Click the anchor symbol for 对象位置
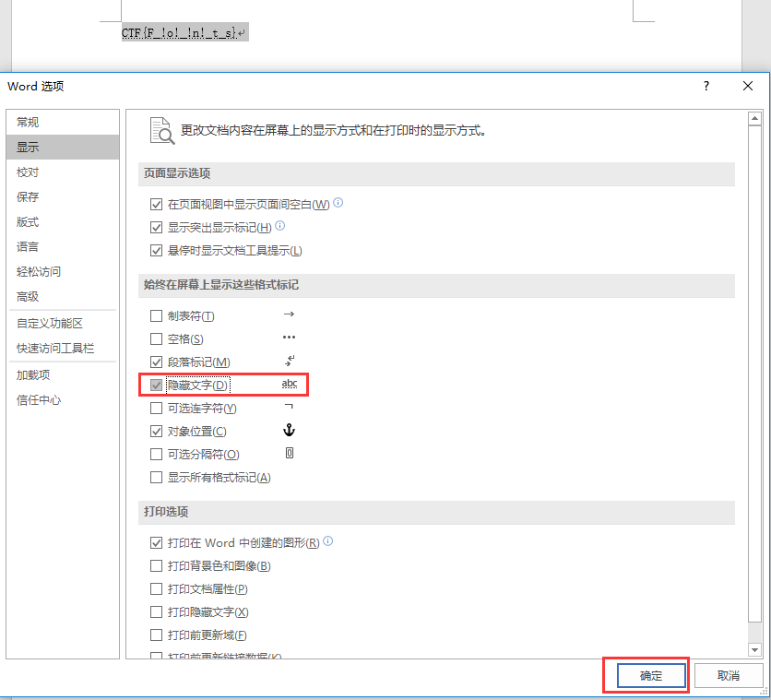The width and height of the screenshot is (771, 700). tap(289, 431)
